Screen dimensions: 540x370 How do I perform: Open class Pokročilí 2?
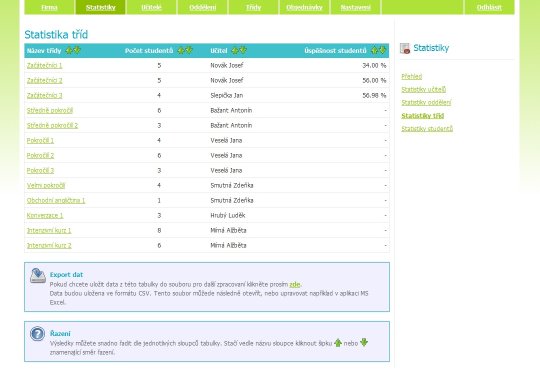[40, 155]
